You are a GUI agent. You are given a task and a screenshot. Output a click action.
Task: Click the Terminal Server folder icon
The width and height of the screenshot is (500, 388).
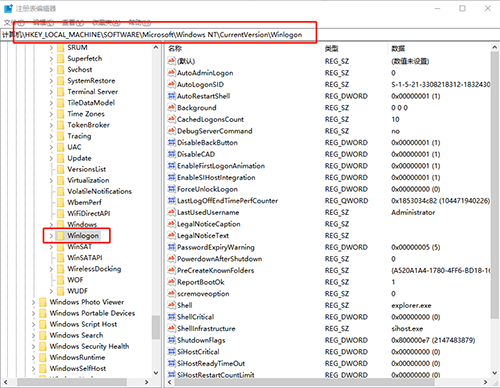coord(60,92)
